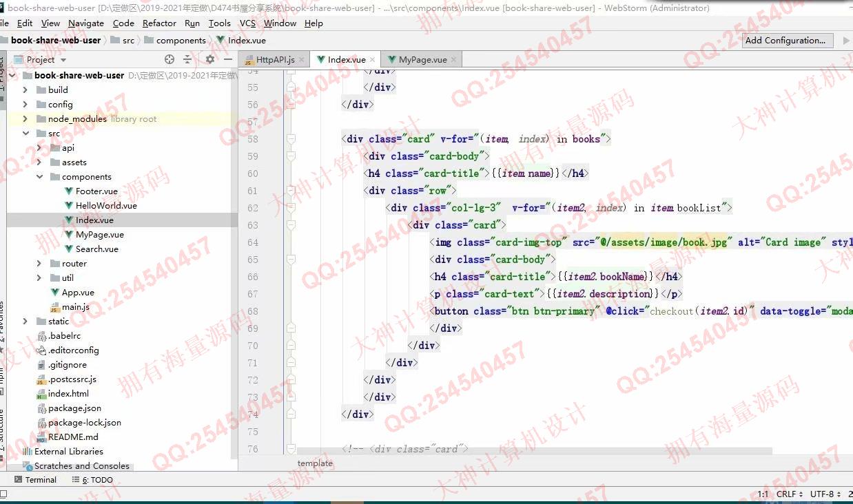
Task: Open the VCS menu
Action: click(247, 23)
